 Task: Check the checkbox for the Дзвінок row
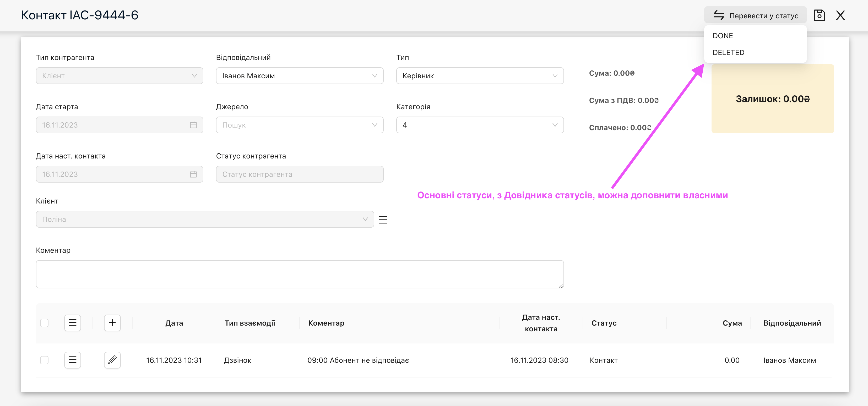(x=44, y=360)
